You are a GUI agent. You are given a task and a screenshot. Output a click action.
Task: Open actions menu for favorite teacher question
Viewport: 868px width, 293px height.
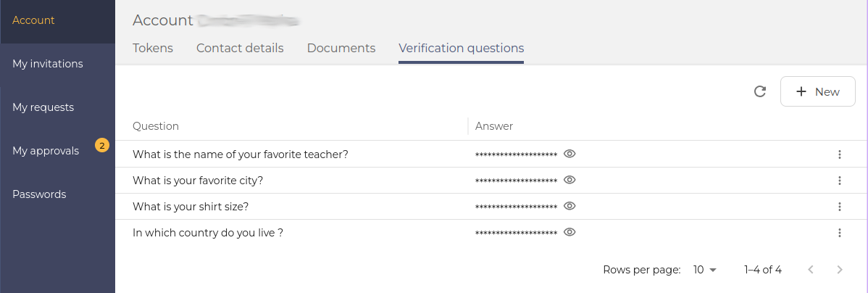[840, 154]
